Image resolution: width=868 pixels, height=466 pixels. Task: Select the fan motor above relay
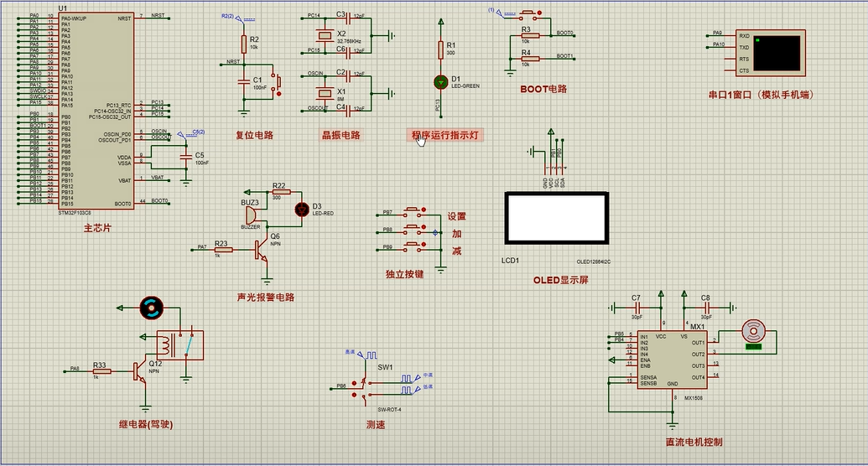(x=151, y=308)
